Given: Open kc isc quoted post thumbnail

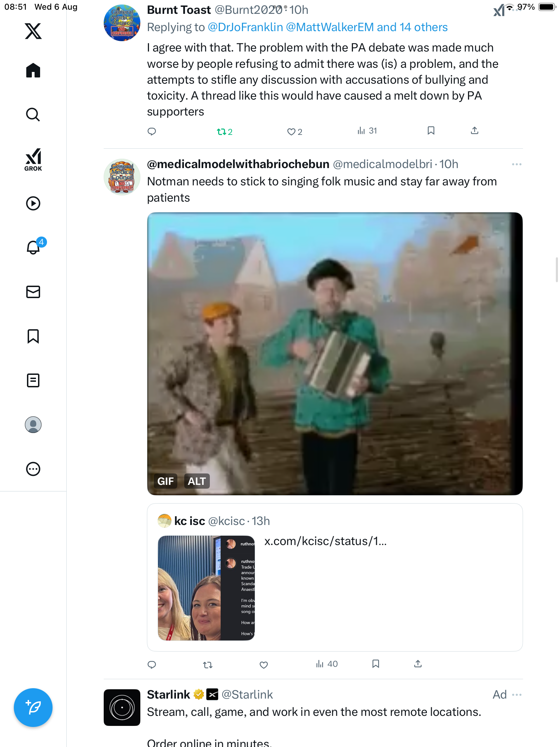Looking at the screenshot, I should tap(206, 588).
